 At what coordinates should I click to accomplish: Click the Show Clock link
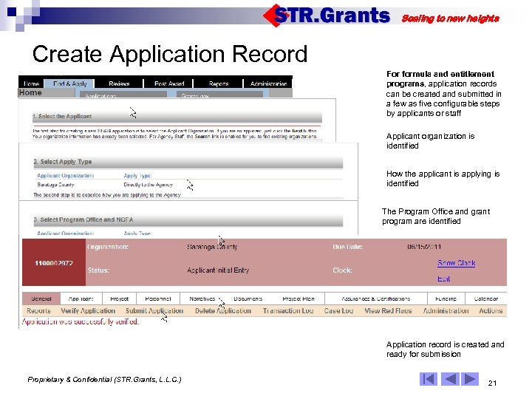(x=456, y=263)
